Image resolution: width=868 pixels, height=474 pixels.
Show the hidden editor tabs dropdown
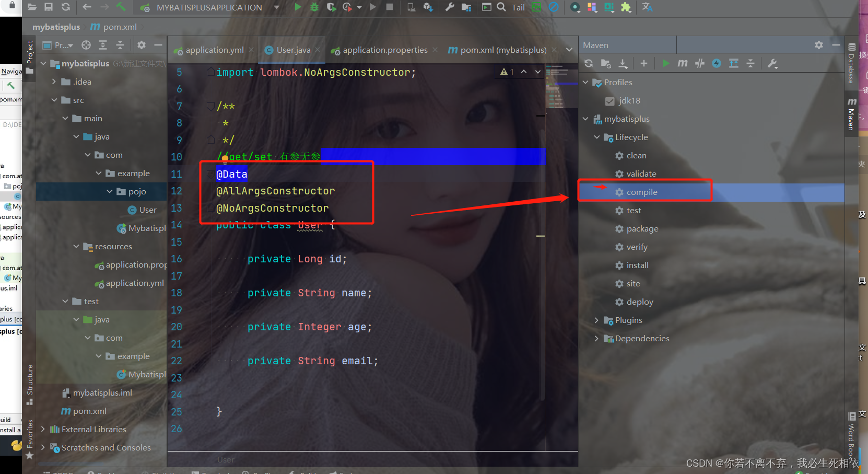click(x=569, y=50)
